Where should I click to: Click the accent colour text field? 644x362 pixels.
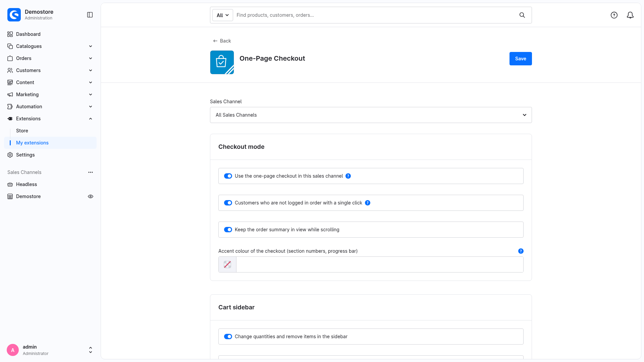[x=380, y=264]
